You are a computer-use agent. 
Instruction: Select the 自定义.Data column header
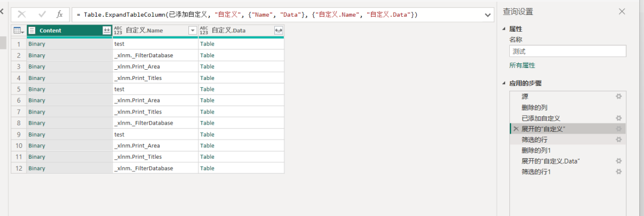[241, 30]
